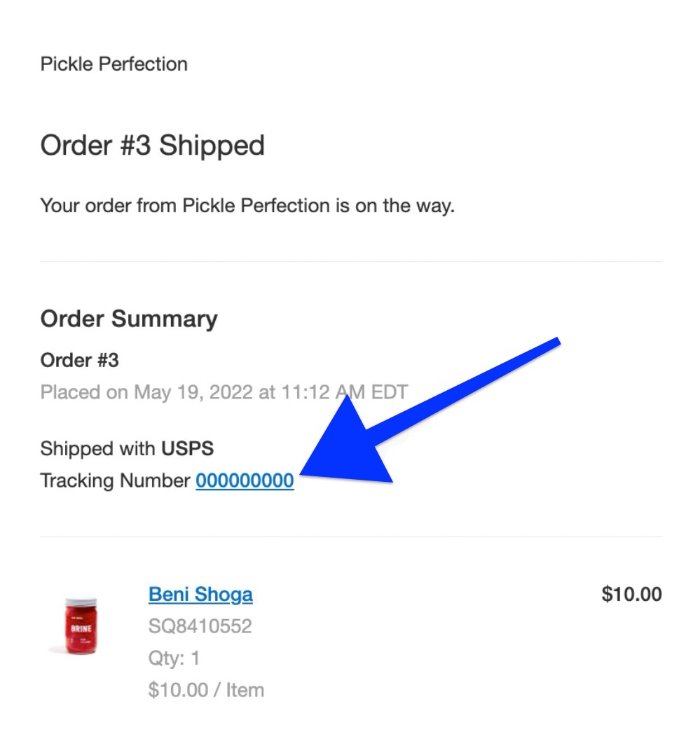The height and width of the screenshot is (734, 700).
Task: Click the "Shipped with" text
Action: [99, 448]
